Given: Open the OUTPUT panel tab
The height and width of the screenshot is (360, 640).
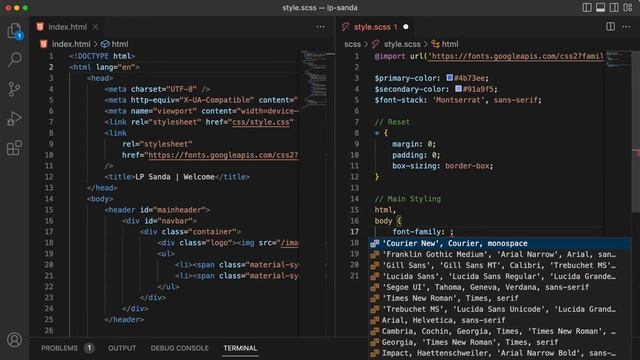Looking at the screenshot, I should [122, 348].
